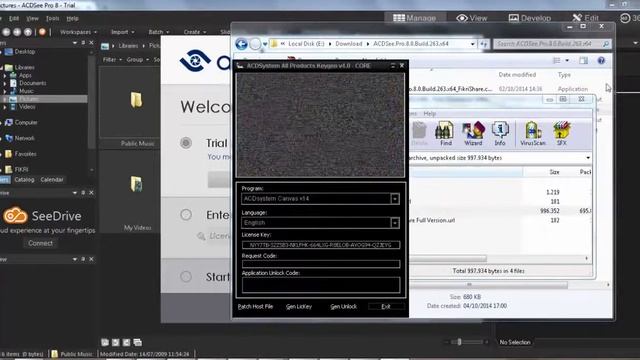640x360 pixels.
Task: Open the Batch dropdown
Action: pyautogui.click(x=158, y=32)
